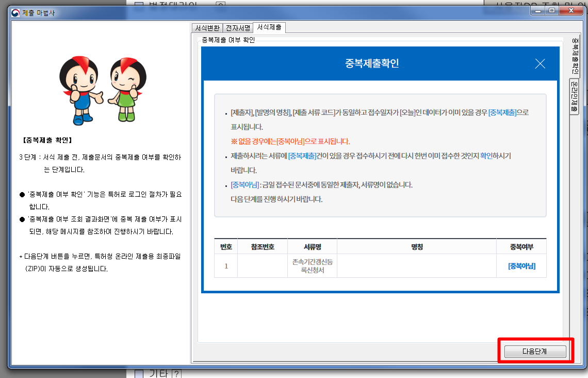
Task: Open the 서식변환 tab
Action: pos(207,28)
